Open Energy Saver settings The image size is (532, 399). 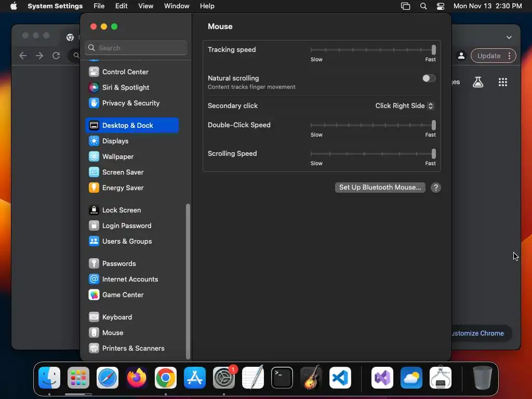point(132,188)
